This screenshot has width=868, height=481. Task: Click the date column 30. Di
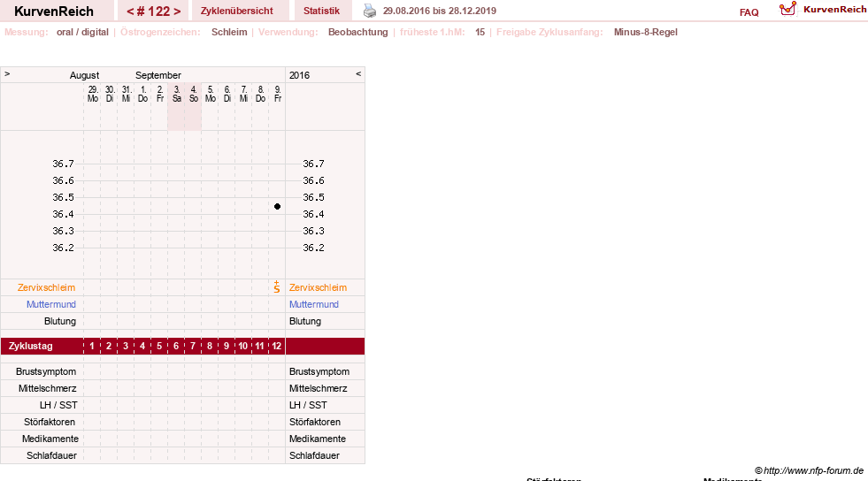[x=110, y=94]
